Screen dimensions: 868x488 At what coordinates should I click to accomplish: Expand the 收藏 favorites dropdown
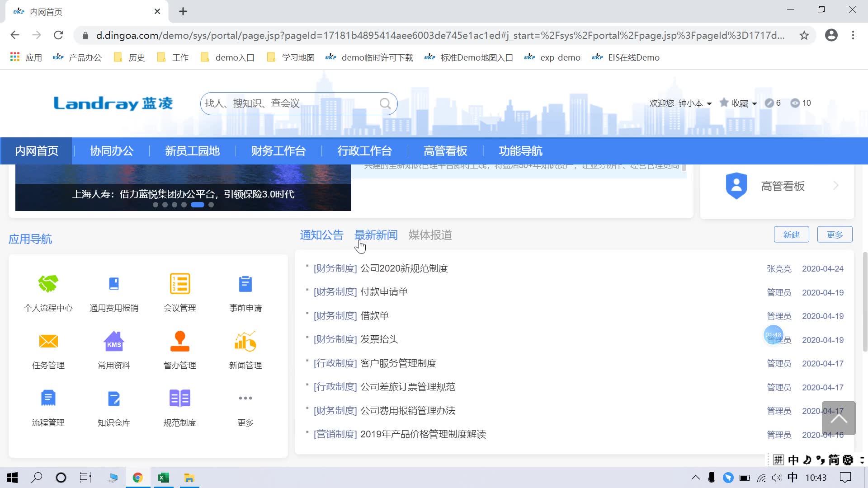pos(738,103)
